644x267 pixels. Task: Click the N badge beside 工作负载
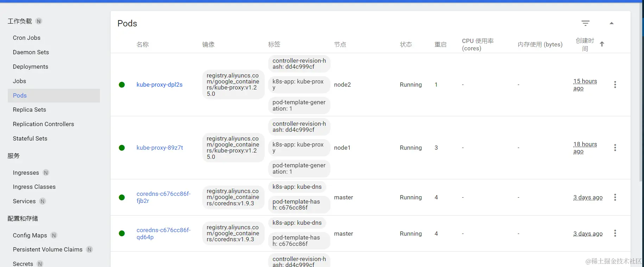coord(39,21)
